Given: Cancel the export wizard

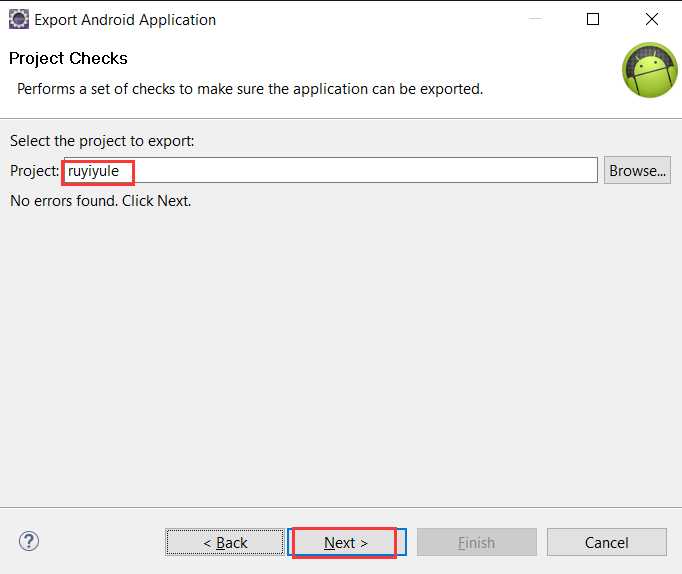Looking at the screenshot, I should click(x=606, y=542).
